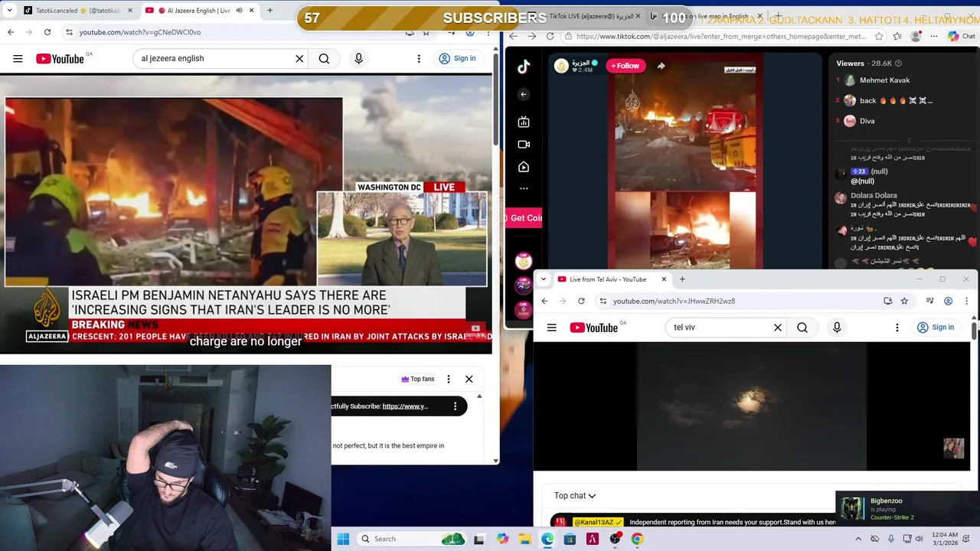Screen dimensions: 980x551
Task: Click search magnifier next to 'tel viv'
Action: pyautogui.click(x=802, y=328)
